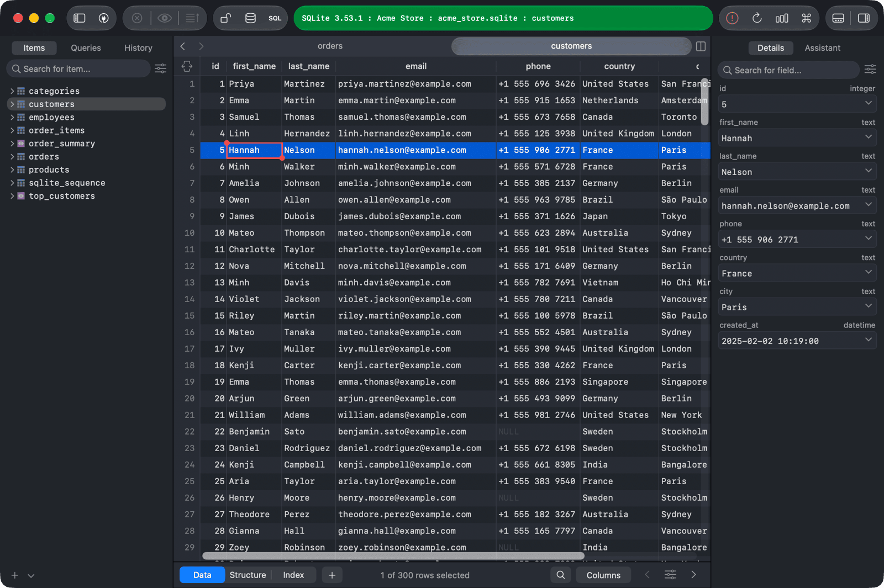Screen dimensions: 884x588
Task: Expand the order_items table node
Action: tap(12, 130)
